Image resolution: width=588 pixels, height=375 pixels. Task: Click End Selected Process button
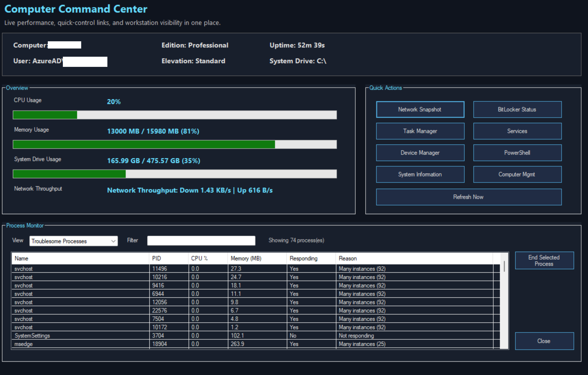[544, 261]
